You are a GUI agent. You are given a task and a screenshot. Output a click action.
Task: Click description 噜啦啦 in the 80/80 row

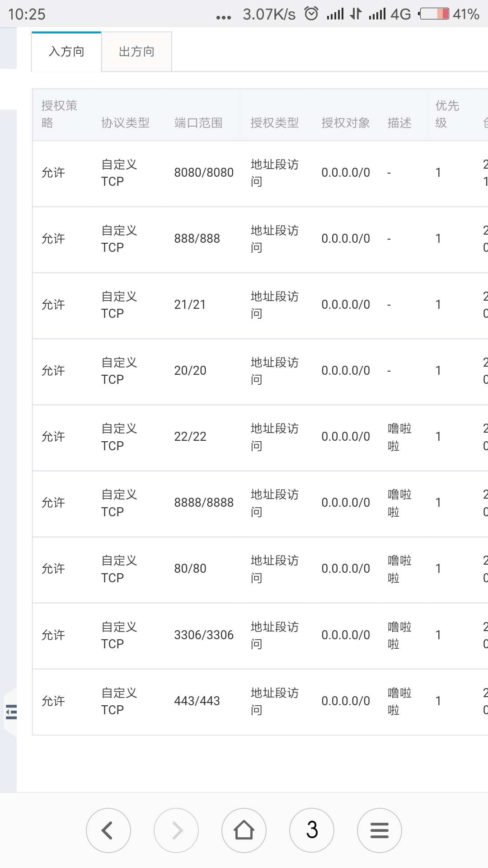[399, 569]
